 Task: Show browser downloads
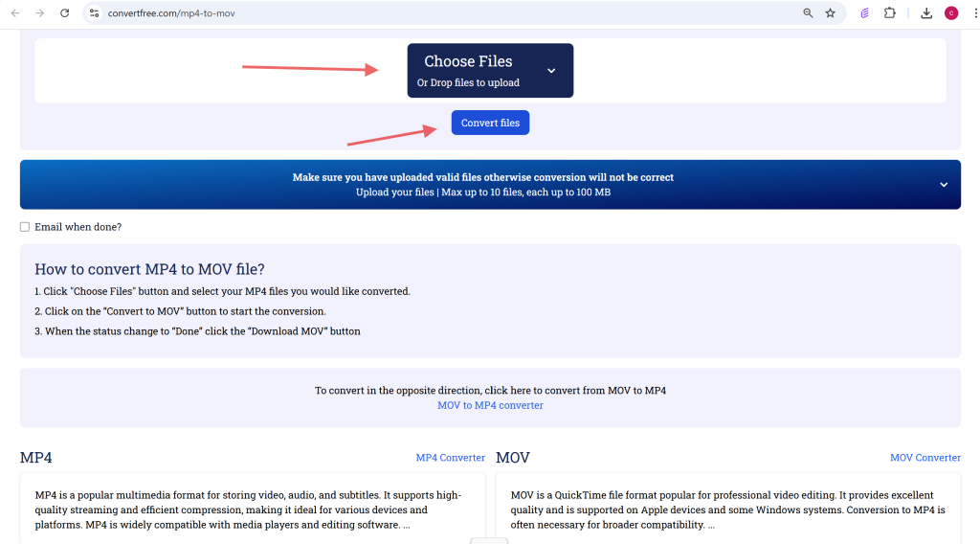click(x=926, y=13)
